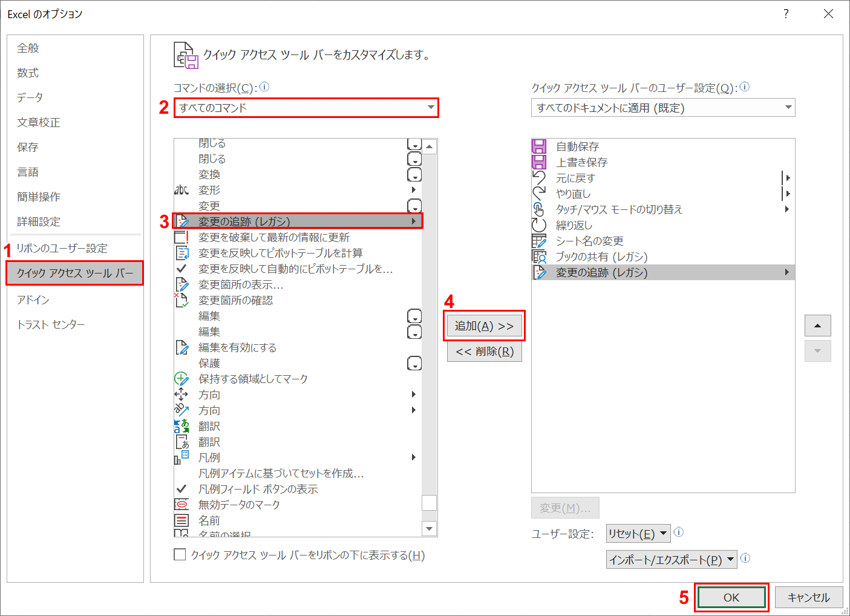Open the すべてのドキュメントに適用 (既定) dropdown
This screenshot has height=616, width=850.
pos(788,107)
